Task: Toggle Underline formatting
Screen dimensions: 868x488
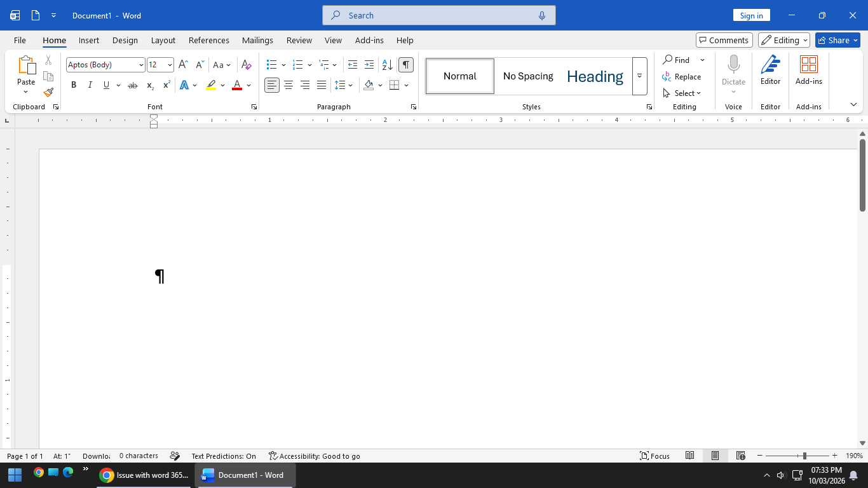Action: pyautogui.click(x=106, y=85)
